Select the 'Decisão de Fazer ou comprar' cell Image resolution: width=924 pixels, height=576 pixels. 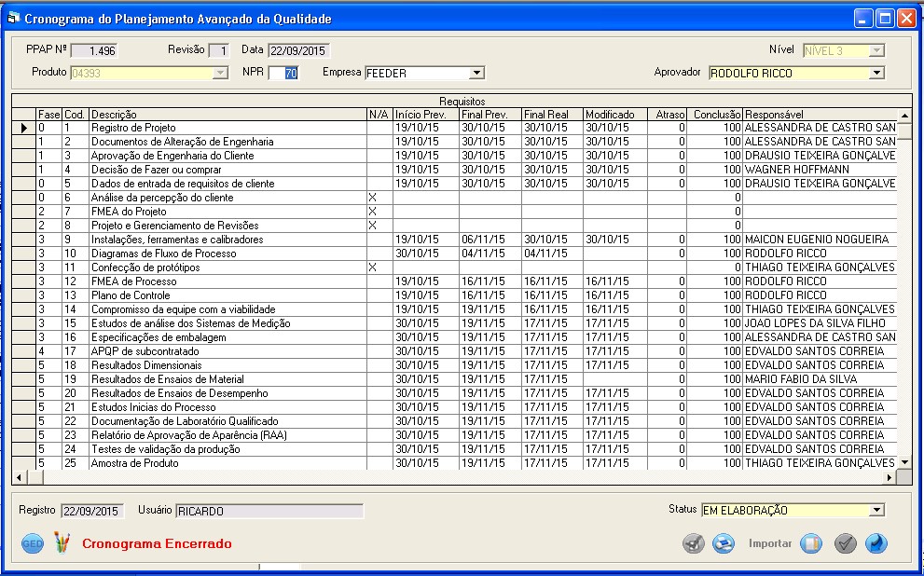coord(228,170)
